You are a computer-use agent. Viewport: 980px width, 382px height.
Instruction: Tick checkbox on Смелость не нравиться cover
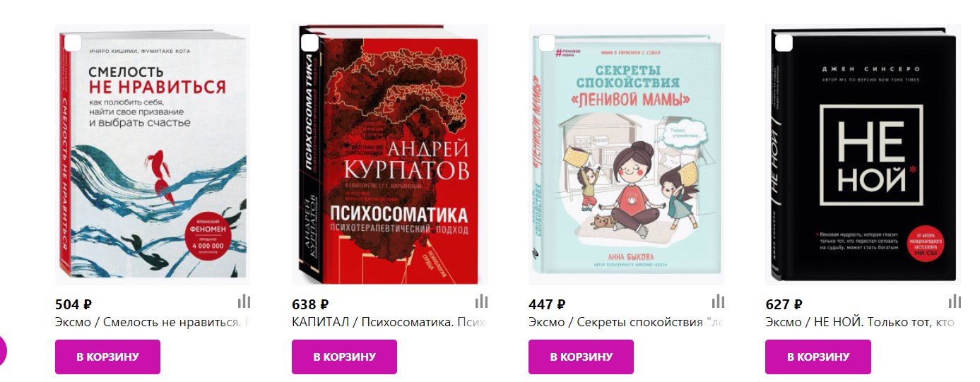coord(73,43)
